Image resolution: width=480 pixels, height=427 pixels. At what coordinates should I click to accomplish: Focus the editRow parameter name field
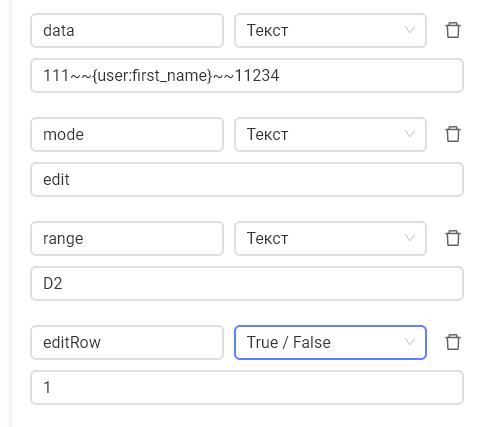pyautogui.click(x=127, y=342)
